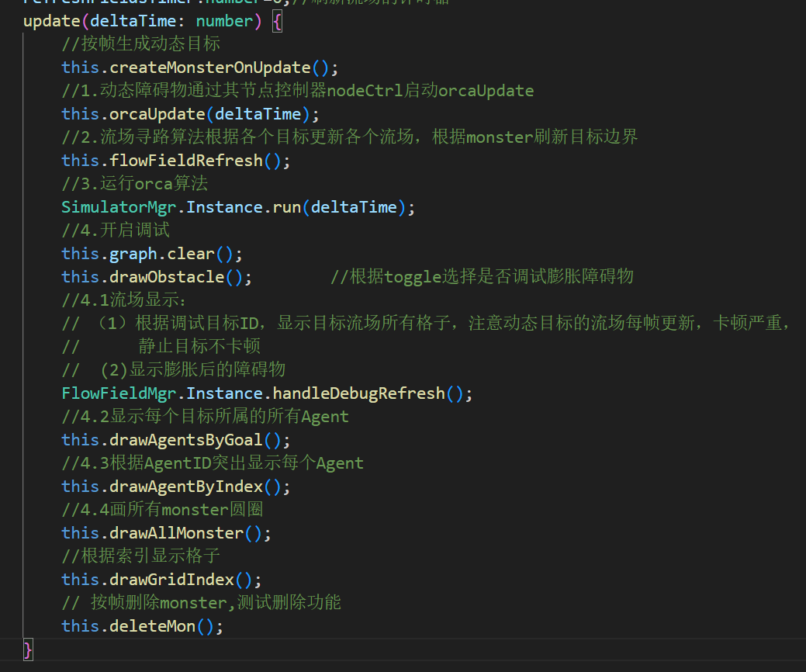Click the drawAgentsByGoal method call
Viewport: 806px width, 672px height.
pyautogui.click(x=185, y=440)
